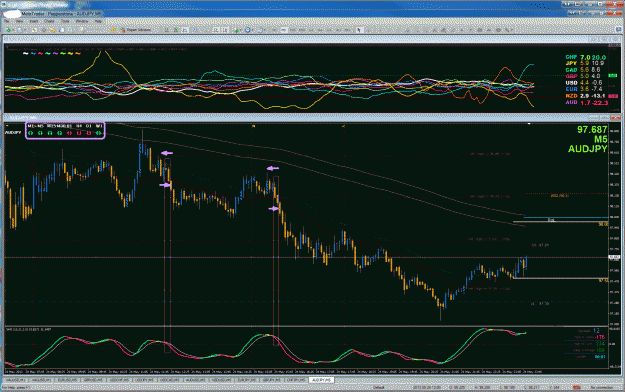Open the Tools menu
The image size is (625, 392).
click(x=65, y=21)
